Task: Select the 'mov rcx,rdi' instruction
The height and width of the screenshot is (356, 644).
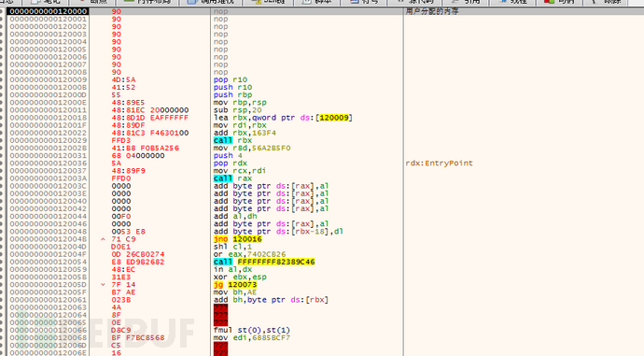Action: click(x=240, y=171)
